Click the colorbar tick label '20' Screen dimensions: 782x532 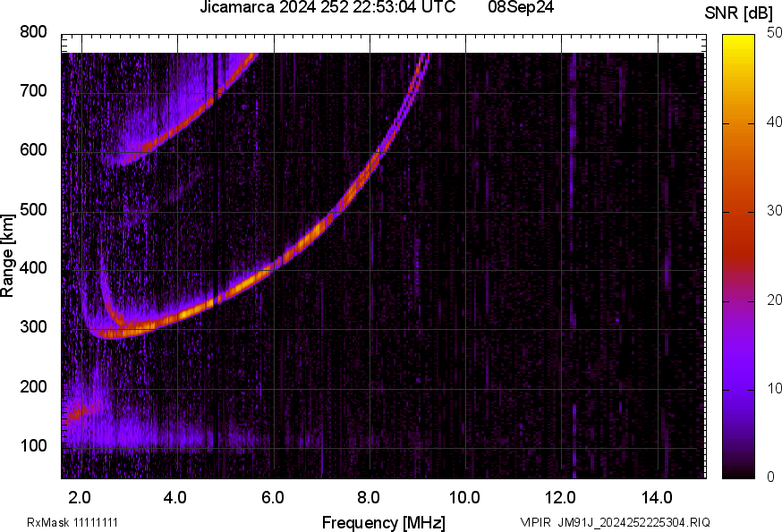pyautogui.click(x=774, y=300)
